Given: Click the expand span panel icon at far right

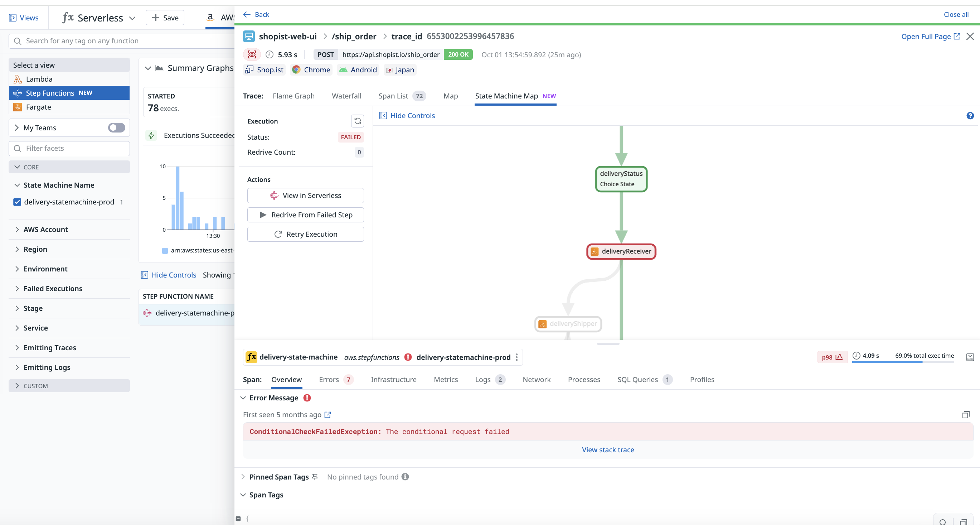Looking at the screenshot, I should (970, 357).
